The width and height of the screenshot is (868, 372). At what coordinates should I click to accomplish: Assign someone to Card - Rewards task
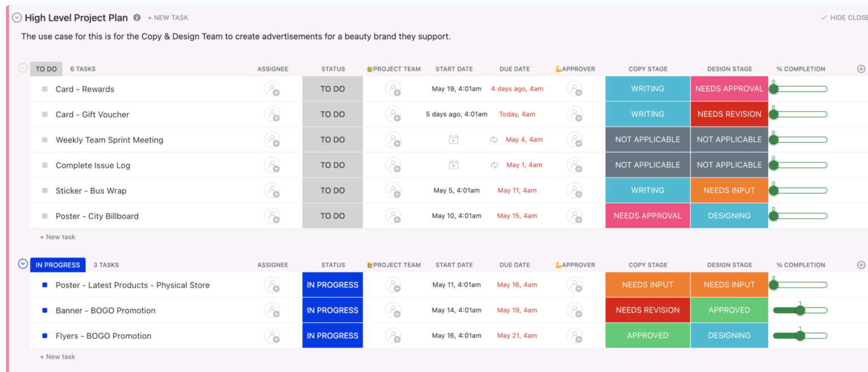click(x=273, y=89)
